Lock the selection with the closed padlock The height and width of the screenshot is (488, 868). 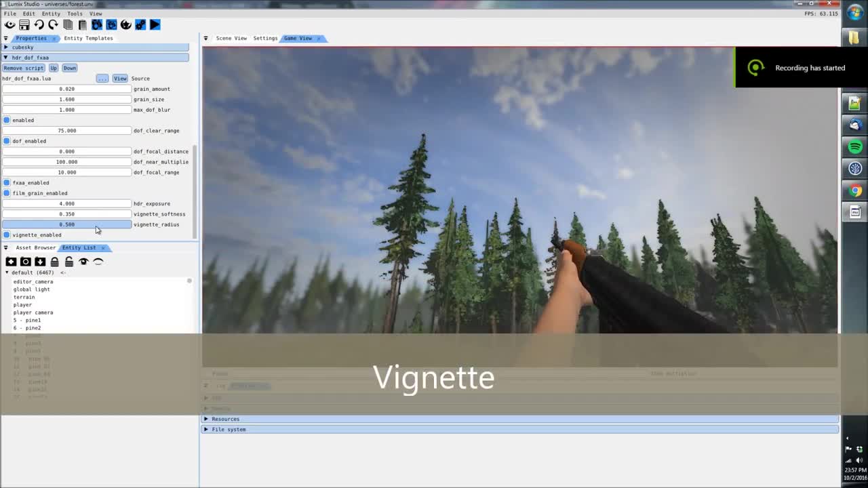point(54,262)
